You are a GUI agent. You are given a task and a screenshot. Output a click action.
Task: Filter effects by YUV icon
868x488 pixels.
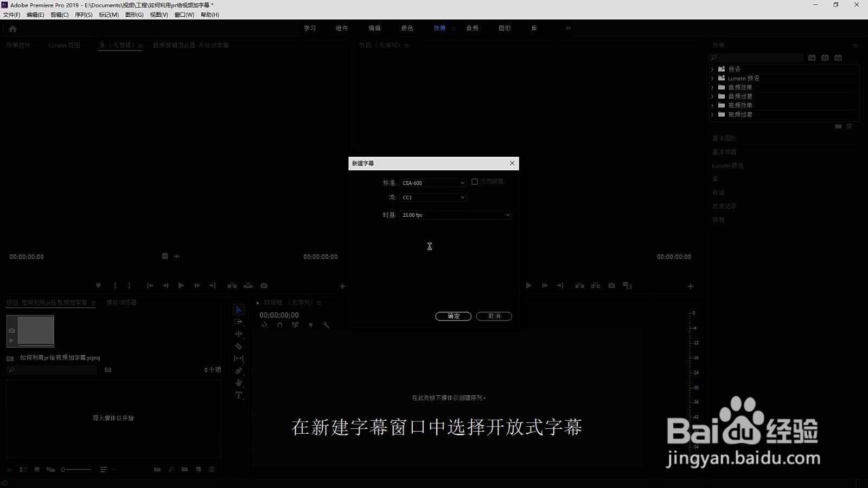[x=838, y=58]
